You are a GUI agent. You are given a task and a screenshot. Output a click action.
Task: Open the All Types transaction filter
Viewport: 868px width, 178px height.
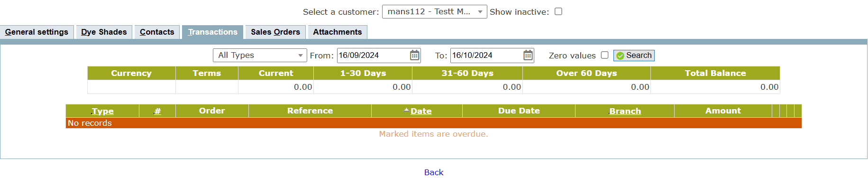[x=260, y=56]
